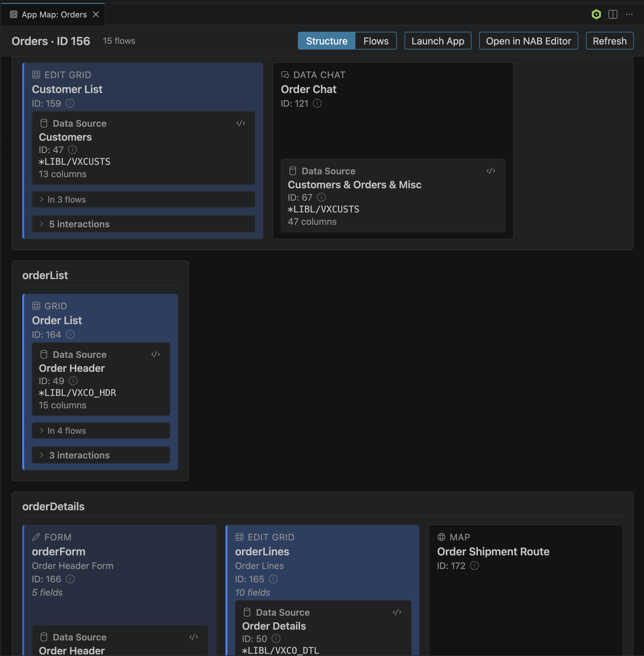644x656 pixels.
Task: Click the 15 flows count in header
Action: [119, 41]
